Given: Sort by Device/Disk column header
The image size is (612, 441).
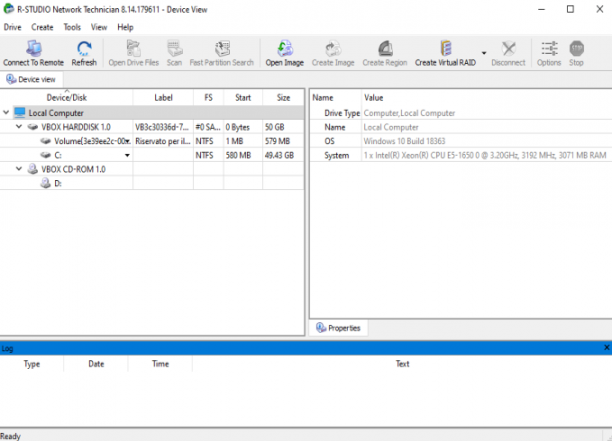Looking at the screenshot, I should [x=66, y=98].
